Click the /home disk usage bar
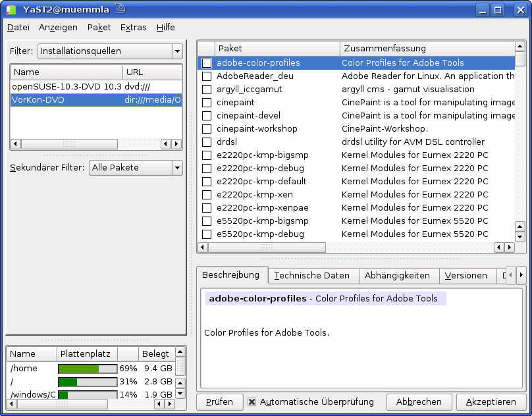Image resolution: width=532 pixels, height=416 pixels. [88, 369]
